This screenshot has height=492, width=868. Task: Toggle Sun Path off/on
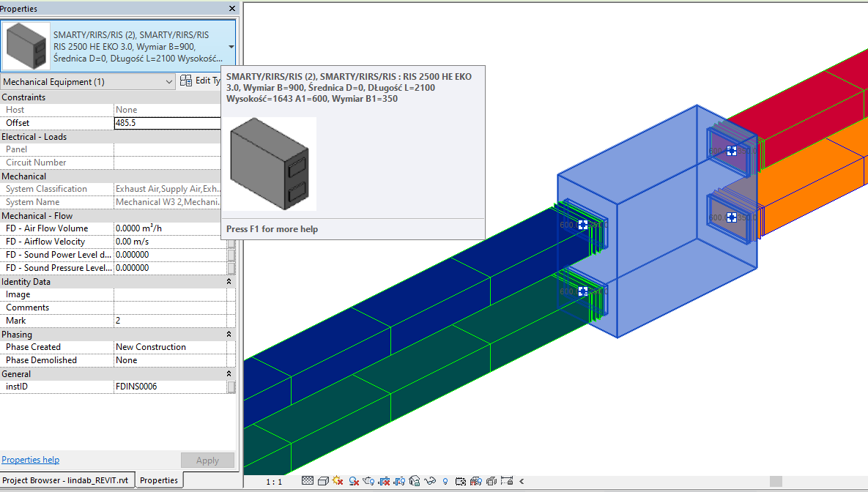click(338, 481)
